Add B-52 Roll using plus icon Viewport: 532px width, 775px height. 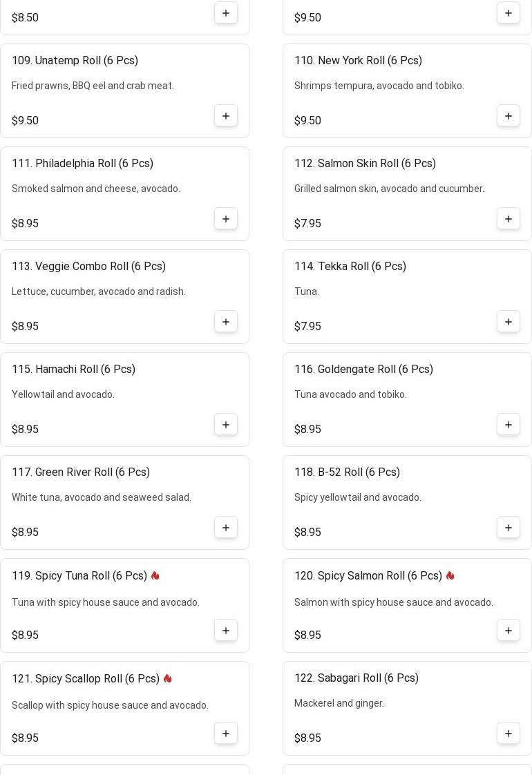(x=509, y=528)
